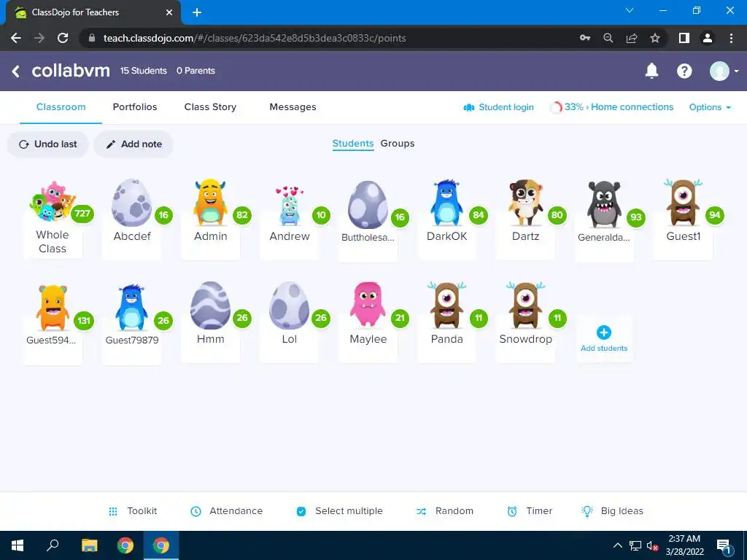Viewport: 747px width, 560px height.
Task: Click the browser back arrow
Action: 16,38
